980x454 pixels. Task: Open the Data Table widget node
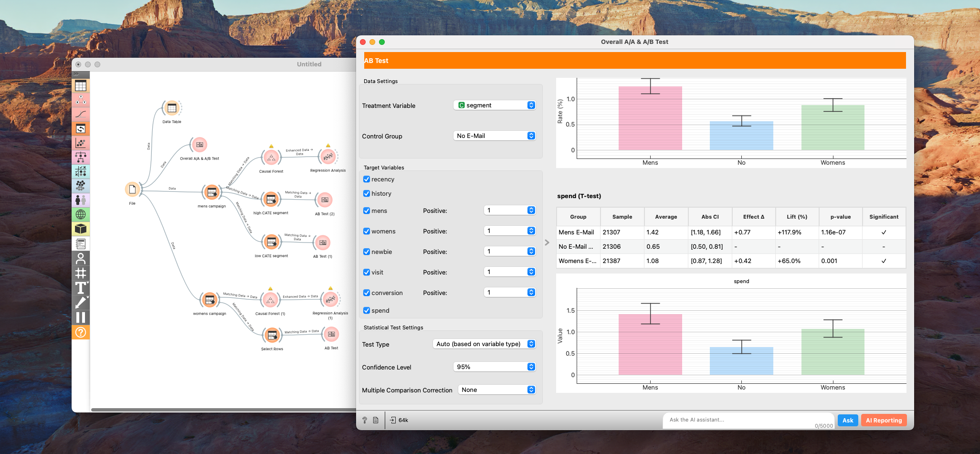172,108
